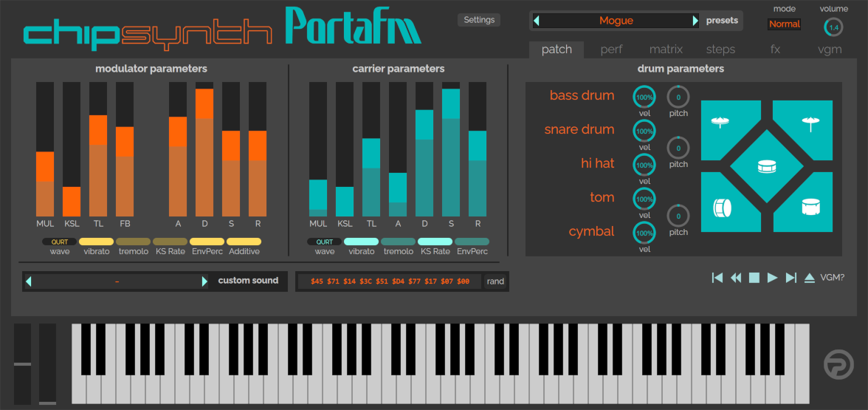Image resolution: width=868 pixels, height=410 pixels.
Task: Open the Normal mode dropdown
Action: pos(784,24)
